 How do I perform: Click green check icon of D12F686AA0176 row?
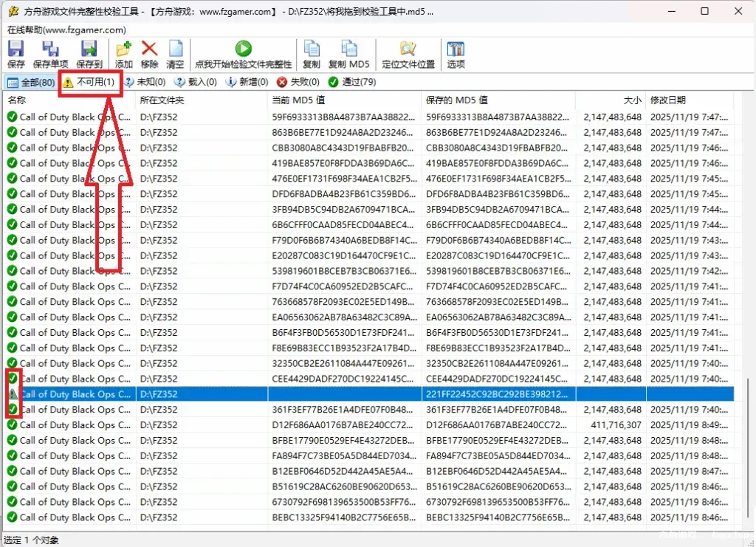point(12,424)
